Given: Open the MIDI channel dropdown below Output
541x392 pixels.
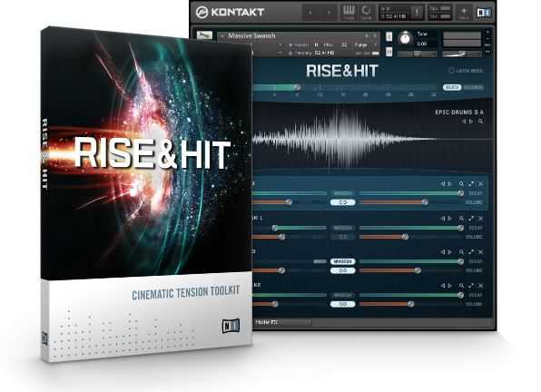Looking at the screenshot, I should [280, 54].
